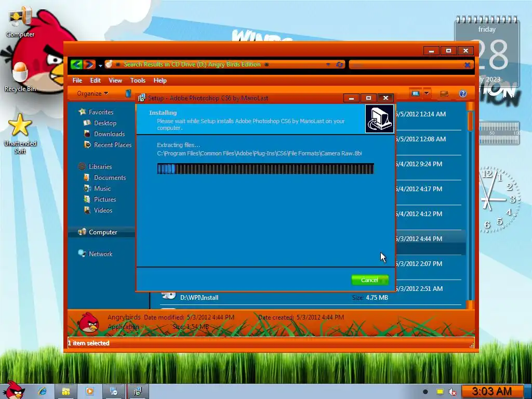This screenshot has height=399, width=532.
Task: Toggle the preview pane icon in Explorer
Action: (x=444, y=94)
